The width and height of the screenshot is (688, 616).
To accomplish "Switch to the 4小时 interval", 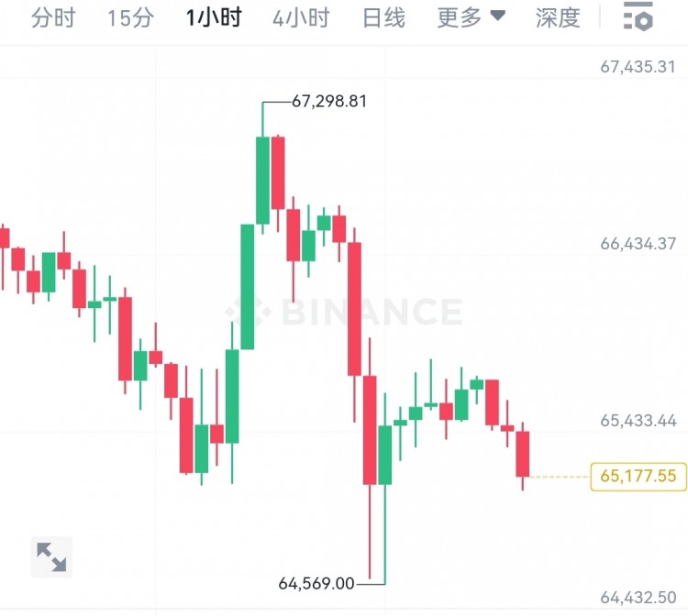I will pyautogui.click(x=300, y=17).
